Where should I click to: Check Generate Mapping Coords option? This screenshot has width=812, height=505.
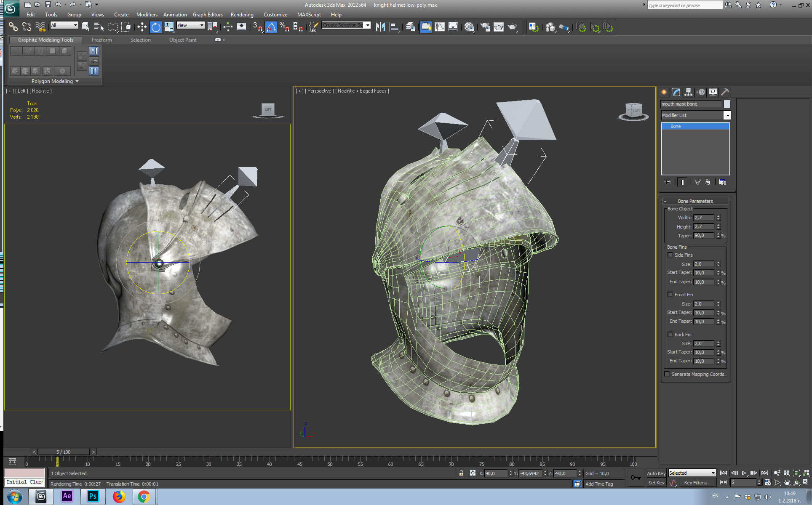(x=667, y=374)
